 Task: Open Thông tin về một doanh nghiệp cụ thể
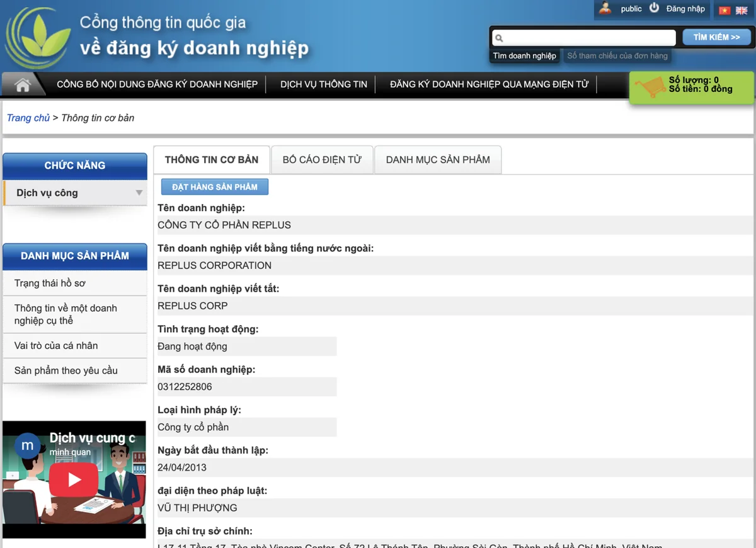75,314
